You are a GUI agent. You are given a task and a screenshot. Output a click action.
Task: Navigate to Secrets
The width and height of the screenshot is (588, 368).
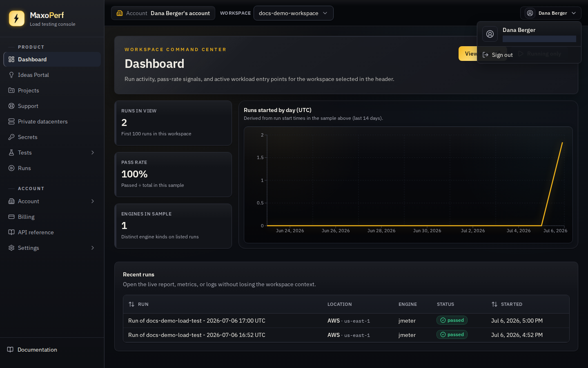point(52,137)
